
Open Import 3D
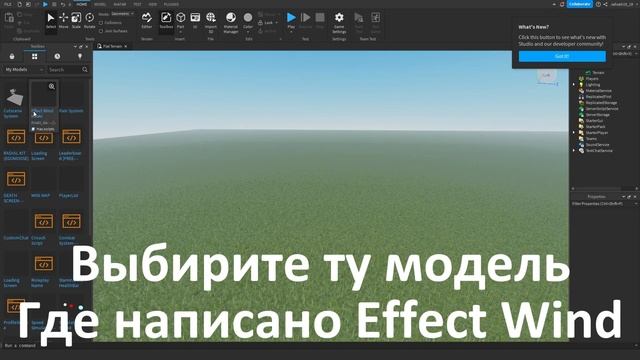[x=211, y=22]
